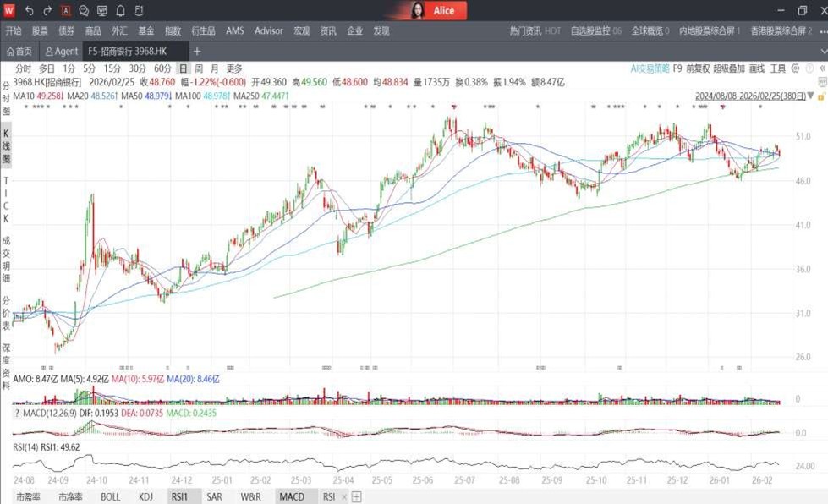Click the F1 help icon in title bar
Image resolution: width=828 pixels, height=504 pixels.
pyautogui.click(x=140, y=11)
